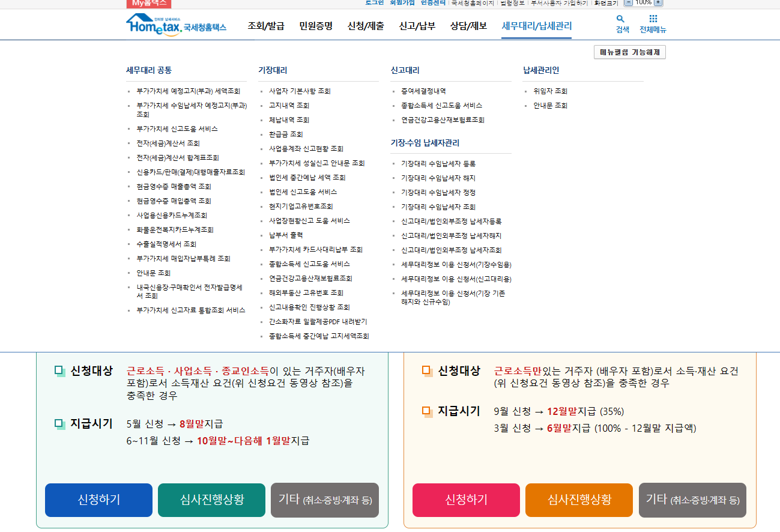Screen dimensions: 780x532
Task: Open 기타 (취소증빙·계좌 등) options
Action: tap(324, 500)
